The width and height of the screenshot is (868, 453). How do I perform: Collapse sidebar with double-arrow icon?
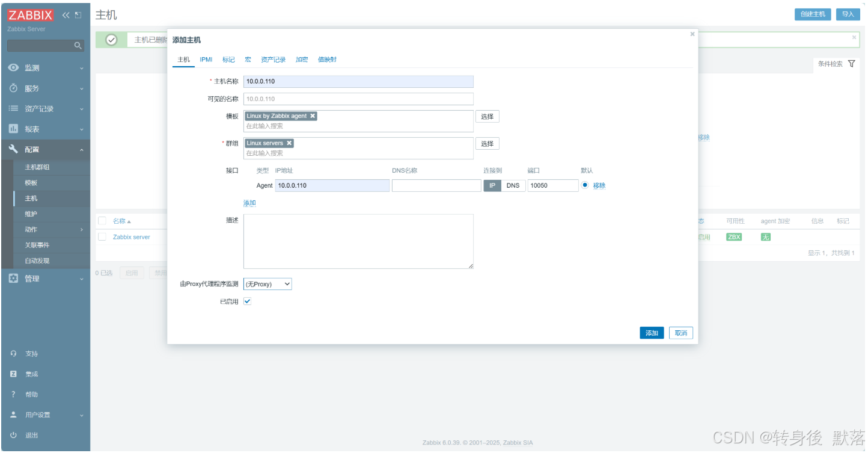tap(66, 15)
